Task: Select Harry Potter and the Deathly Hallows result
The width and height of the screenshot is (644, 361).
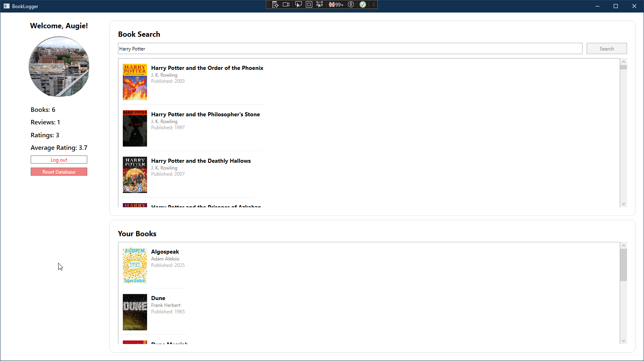Action: 201,161
